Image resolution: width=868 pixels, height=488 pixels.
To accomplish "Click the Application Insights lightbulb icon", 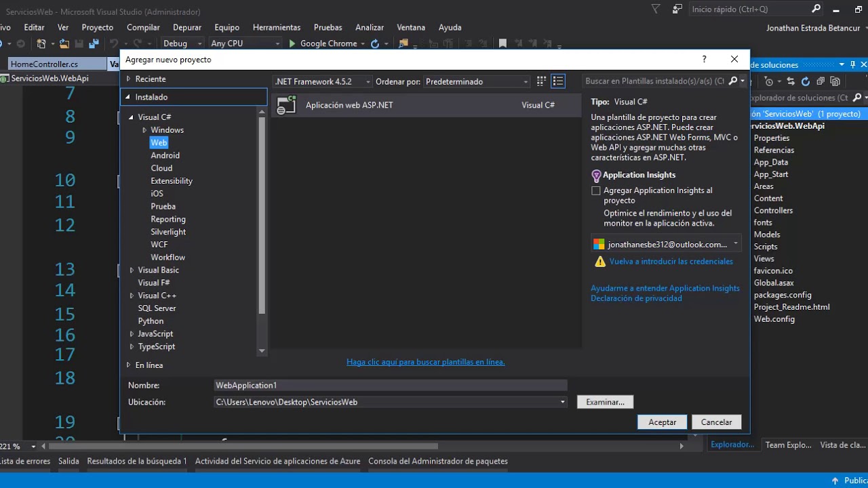I will 596,176.
